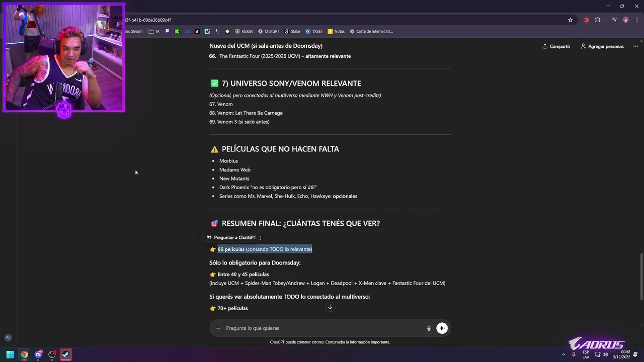This screenshot has height=362, width=644.
Task: Click 69. Venom 3 line
Action: coord(239,122)
